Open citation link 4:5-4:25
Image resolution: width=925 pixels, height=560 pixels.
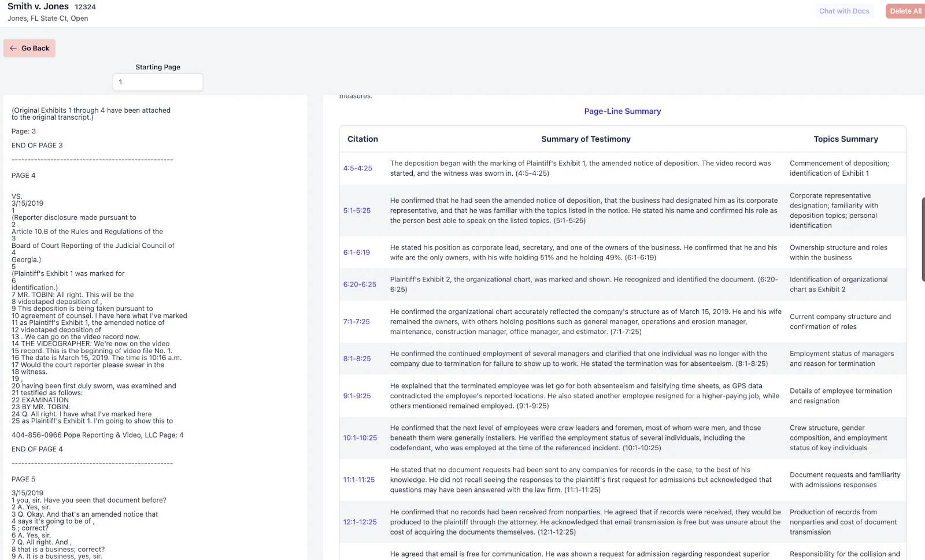357,168
